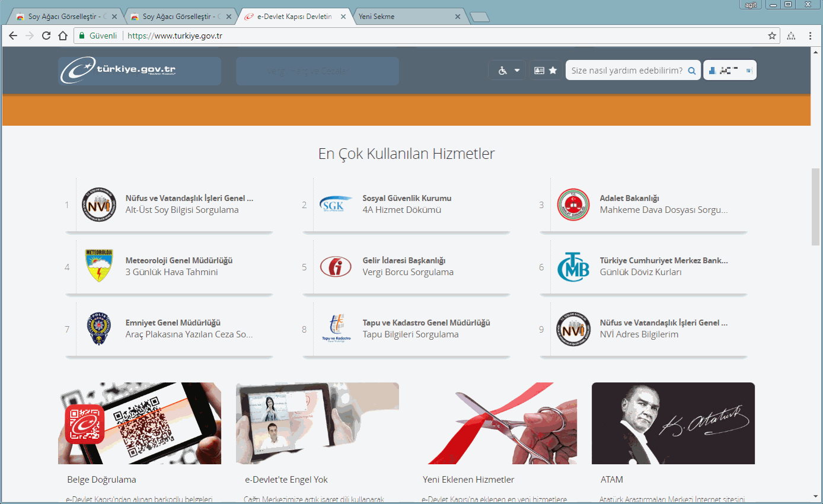Click the browser home icon

(x=63, y=36)
